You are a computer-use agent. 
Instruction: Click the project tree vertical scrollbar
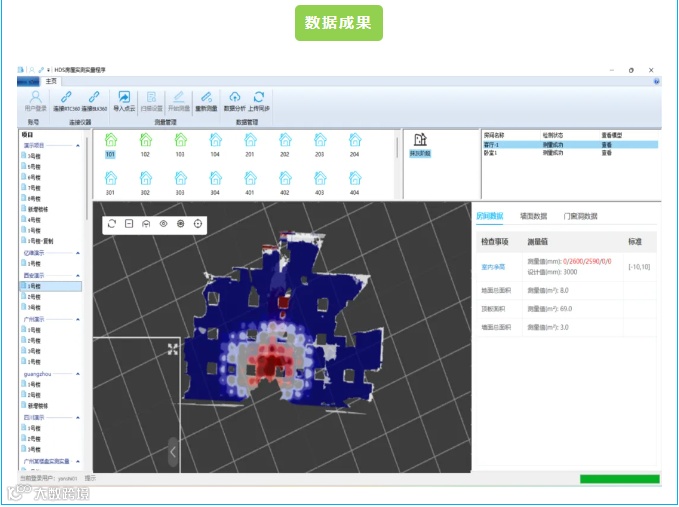[87, 178]
